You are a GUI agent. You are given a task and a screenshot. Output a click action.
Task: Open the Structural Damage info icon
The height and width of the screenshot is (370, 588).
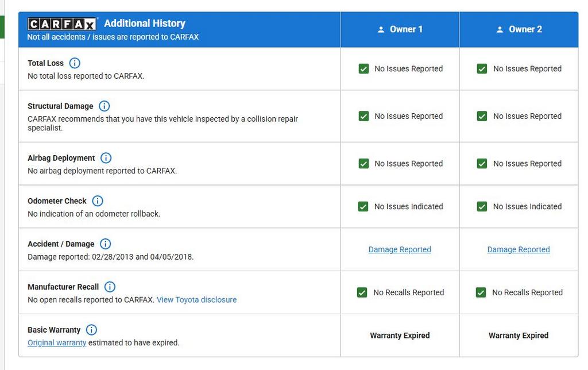[104, 106]
